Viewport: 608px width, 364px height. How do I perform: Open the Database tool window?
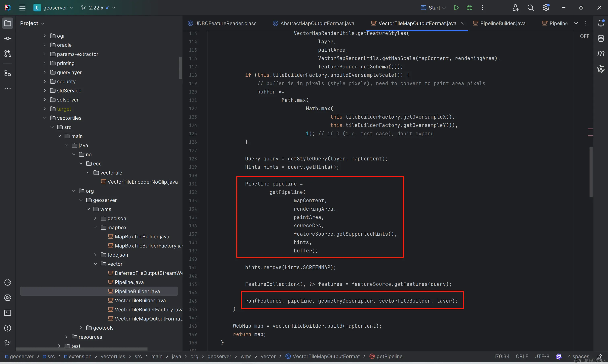click(x=601, y=38)
